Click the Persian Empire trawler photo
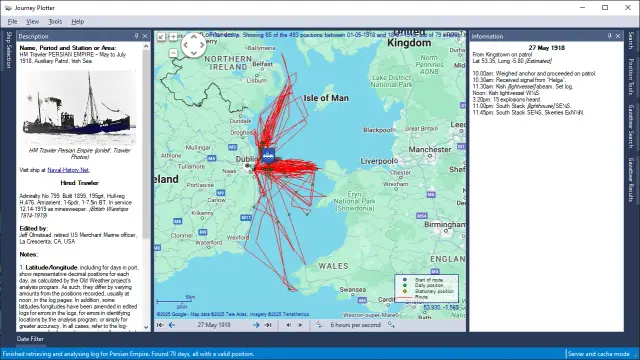640x360 pixels. pos(80,109)
